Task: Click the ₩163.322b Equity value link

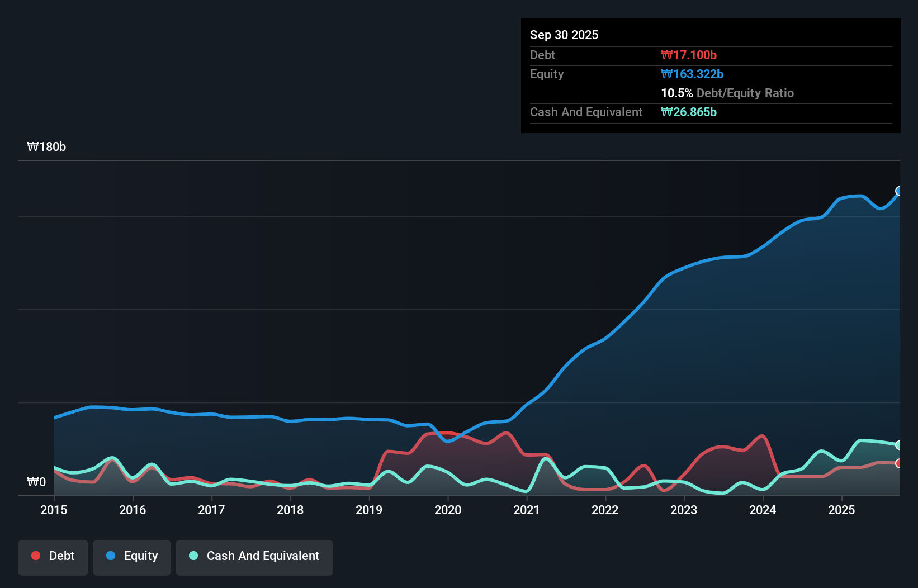Action: coord(692,74)
